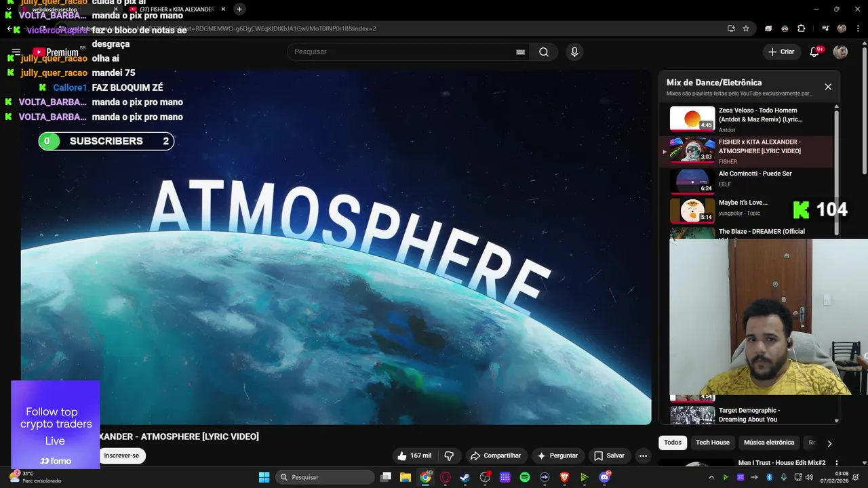Switch to the FISHER x KITA ALEXANDER tab
The height and width of the screenshot is (488, 868).
[x=176, y=9]
